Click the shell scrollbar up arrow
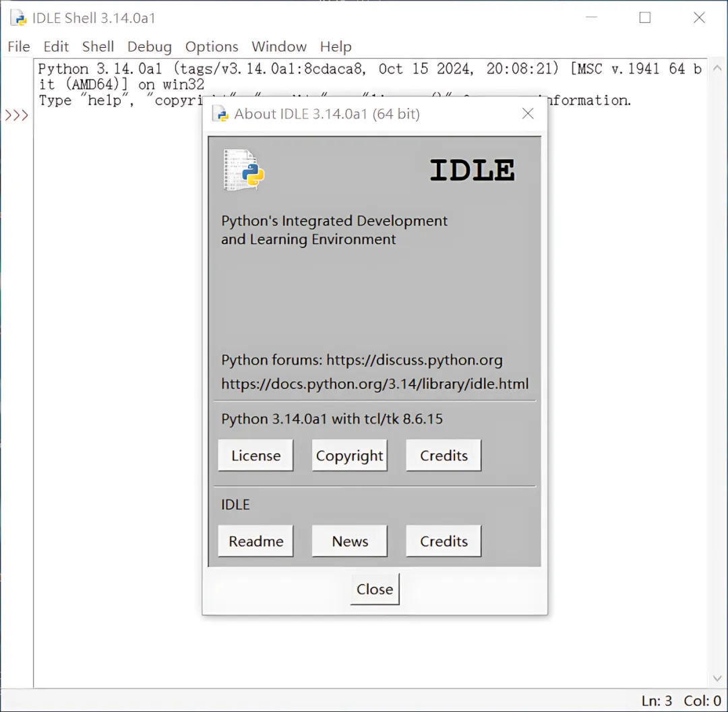This screenshot has height=712, width=728. click(x=717, y=68)
